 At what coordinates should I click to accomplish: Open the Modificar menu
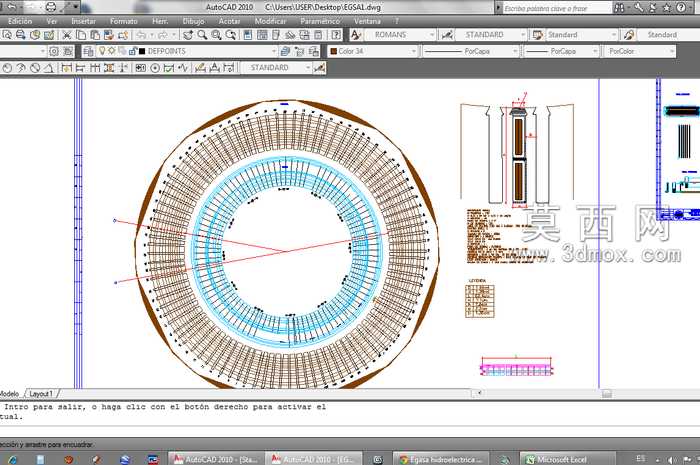pos(271,21)
